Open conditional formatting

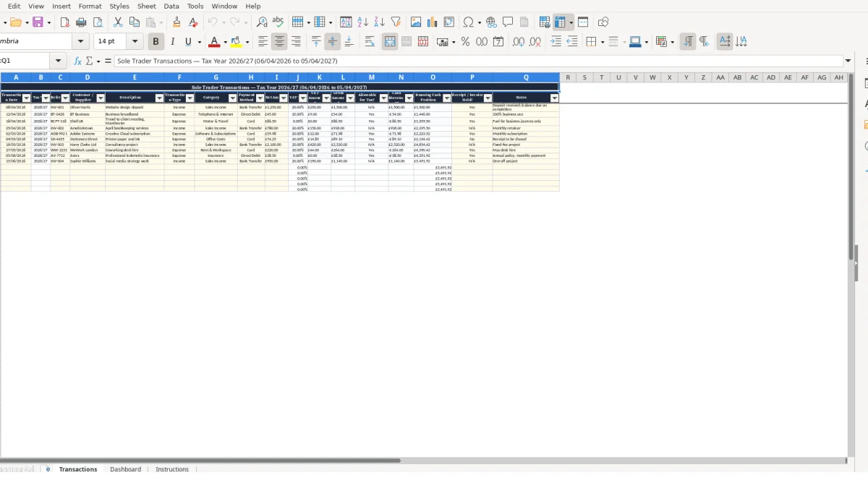click(660, 42)
